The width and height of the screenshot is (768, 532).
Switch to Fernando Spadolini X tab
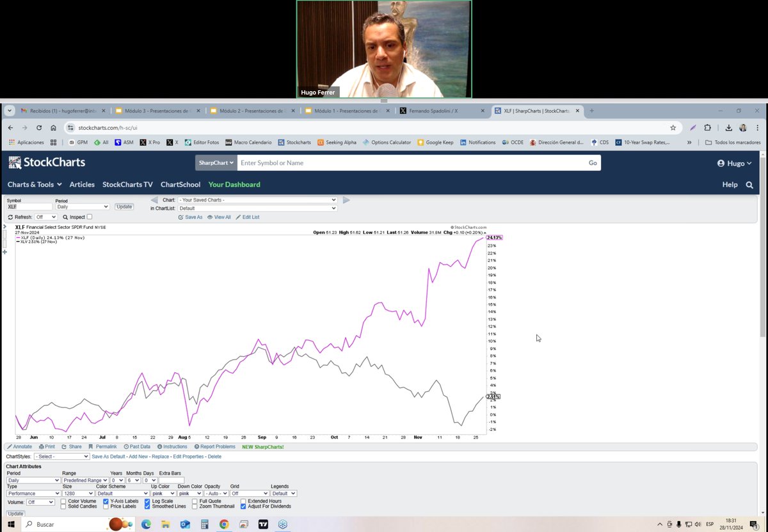point(442,111)
